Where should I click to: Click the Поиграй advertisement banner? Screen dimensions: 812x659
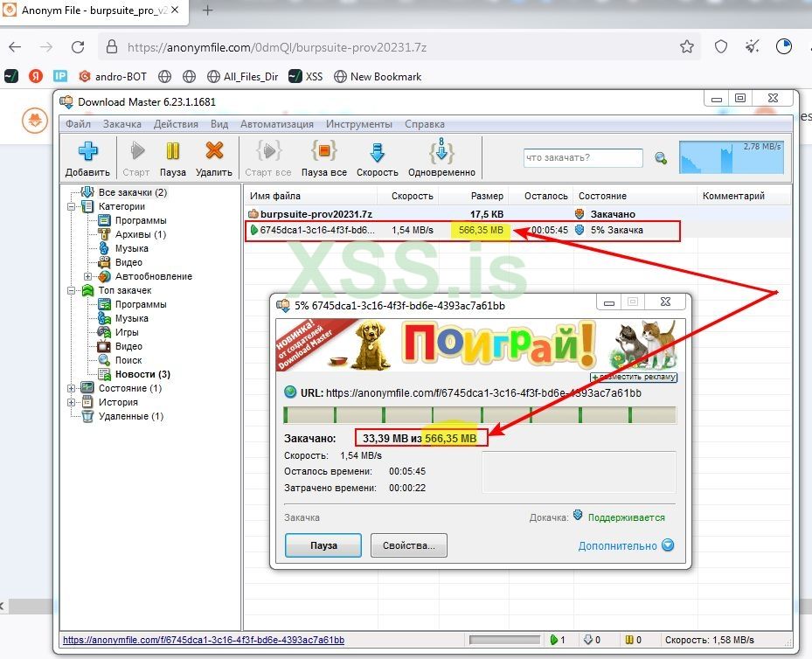coord(480,345)
